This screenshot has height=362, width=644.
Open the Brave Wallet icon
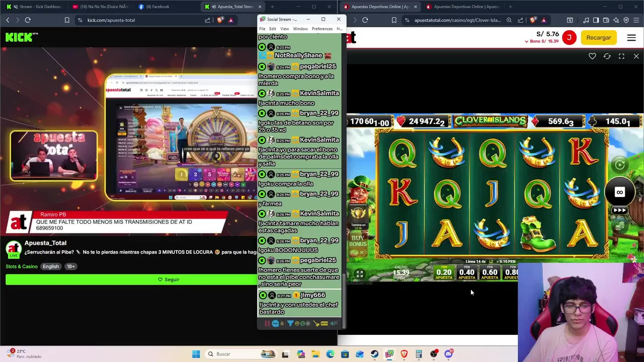tap(606, 20)
